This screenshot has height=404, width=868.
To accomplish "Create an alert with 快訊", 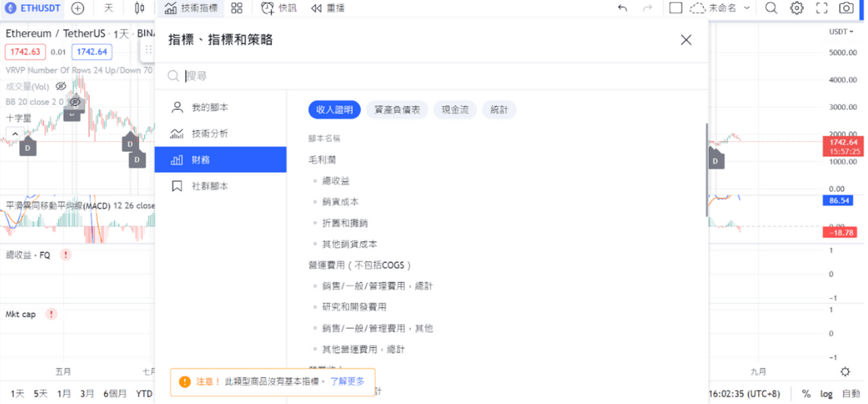I will (x=279, y=8).
